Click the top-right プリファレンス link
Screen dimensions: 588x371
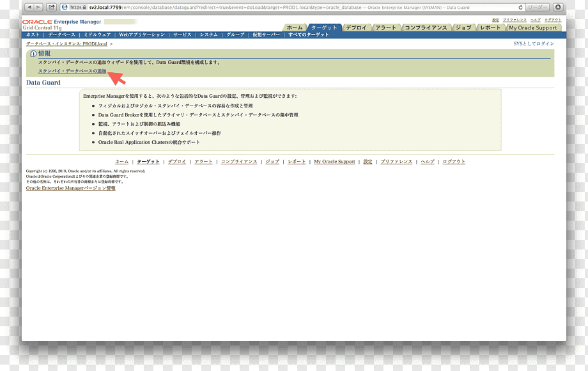(514, 20)
